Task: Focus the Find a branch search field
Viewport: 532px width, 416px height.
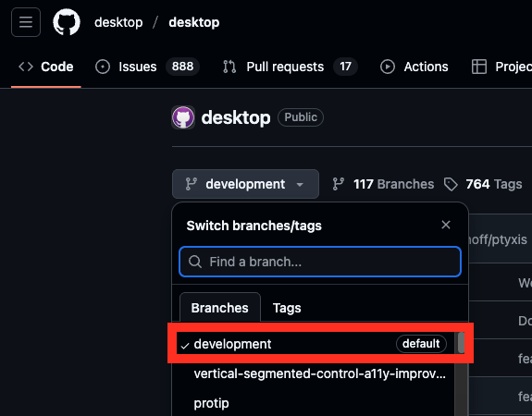Action: pos(320,262)
